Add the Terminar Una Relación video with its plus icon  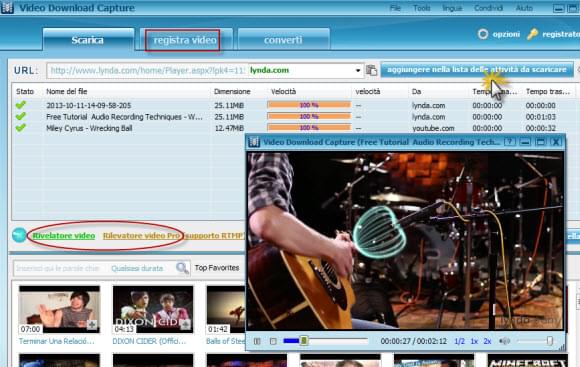(92, 325)
